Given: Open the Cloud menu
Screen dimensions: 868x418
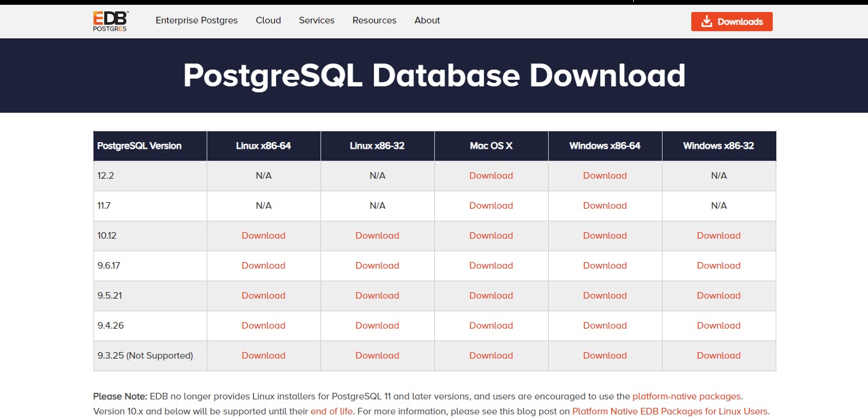Looking at the screenshot, I should [268, 20].
